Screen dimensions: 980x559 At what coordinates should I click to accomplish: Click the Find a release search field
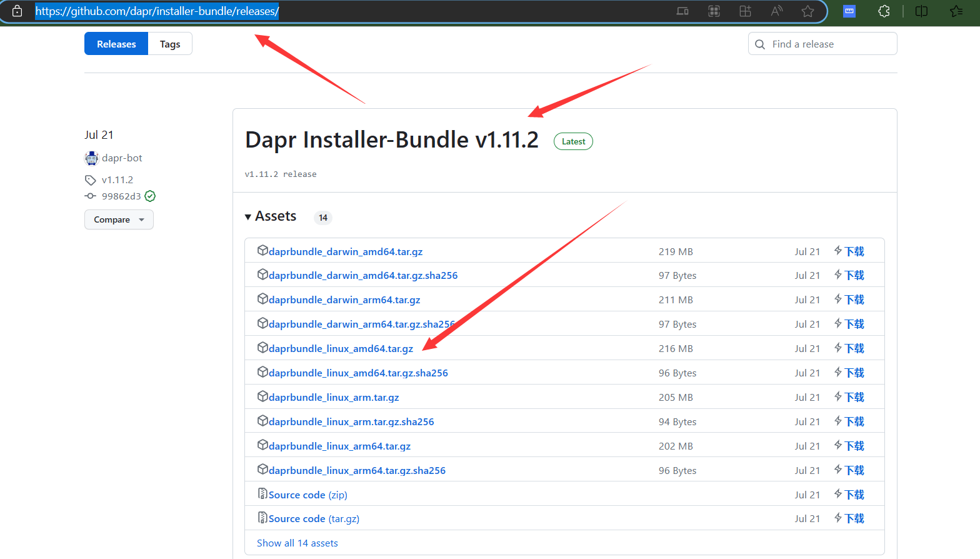pyautogui.click(x=822, y=44)
